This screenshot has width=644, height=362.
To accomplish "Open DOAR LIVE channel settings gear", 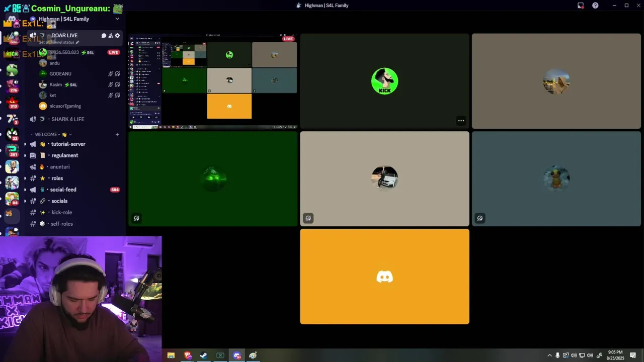I will (118, 36).
